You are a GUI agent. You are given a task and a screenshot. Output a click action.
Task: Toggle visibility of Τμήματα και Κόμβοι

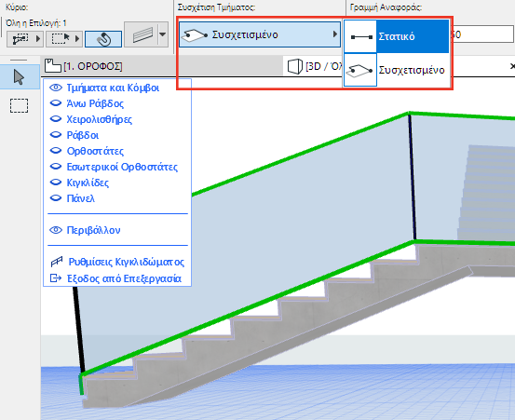coord(56,88)
